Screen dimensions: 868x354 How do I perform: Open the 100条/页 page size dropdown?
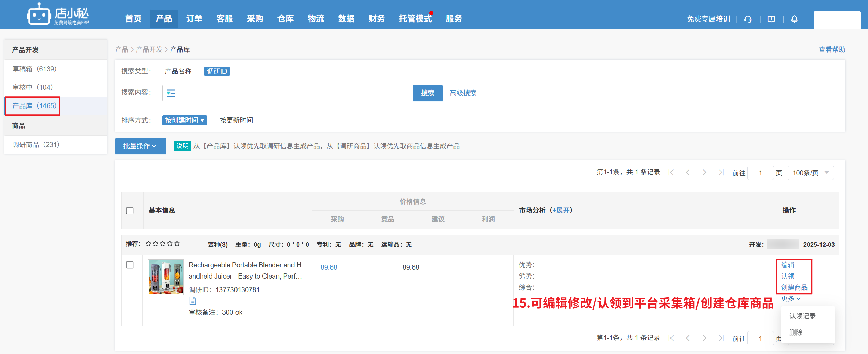pyautogui.click(x=810, y=173)
